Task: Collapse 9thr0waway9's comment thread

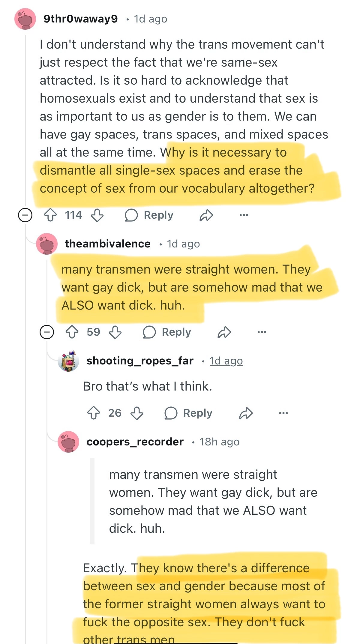Action: click(25, 215)
